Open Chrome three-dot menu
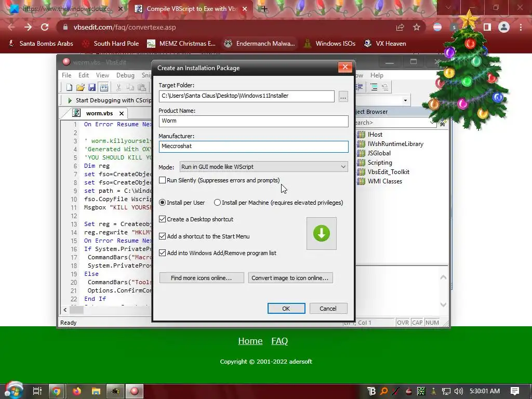 tap(521, 27)
